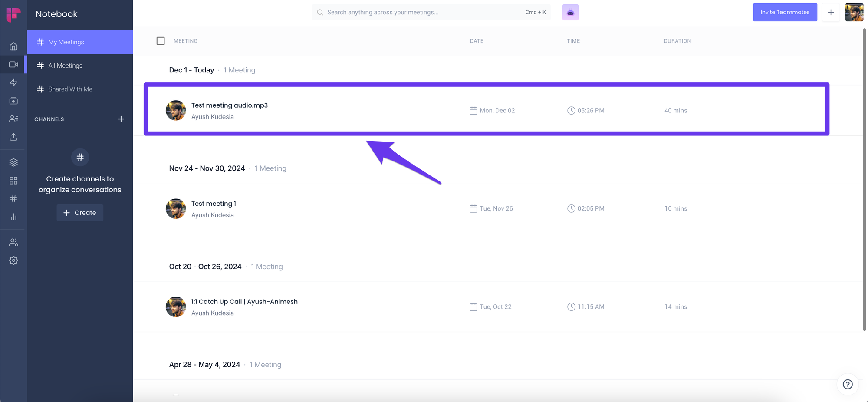Click the upload icon in sidebar

point(13,137)
